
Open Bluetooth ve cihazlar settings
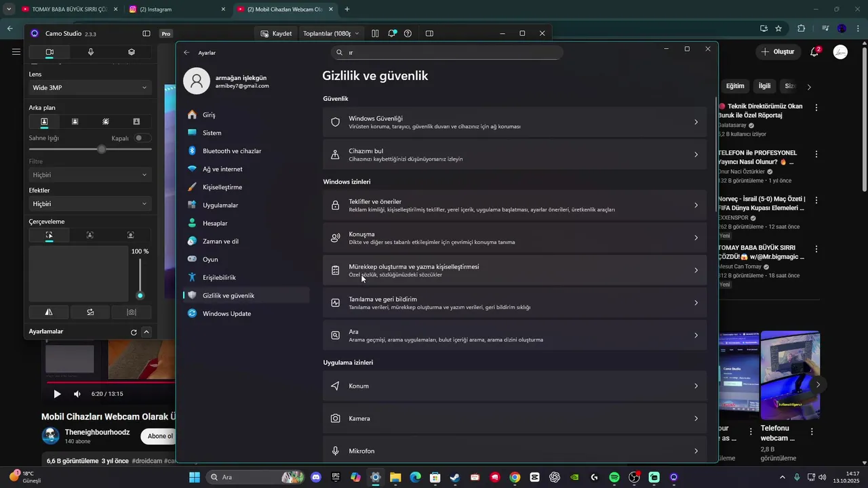click(246, 151)
